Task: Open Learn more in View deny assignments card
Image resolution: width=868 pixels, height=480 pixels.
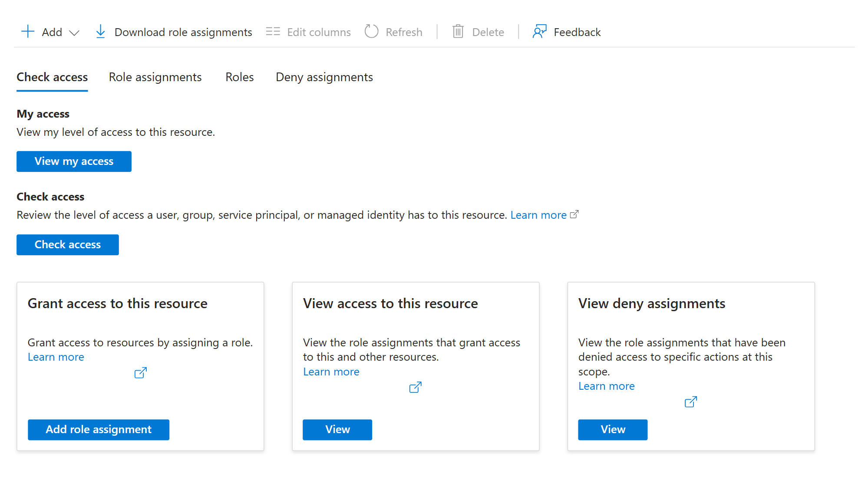Action: pyautogui.click(x=607, y=386)
